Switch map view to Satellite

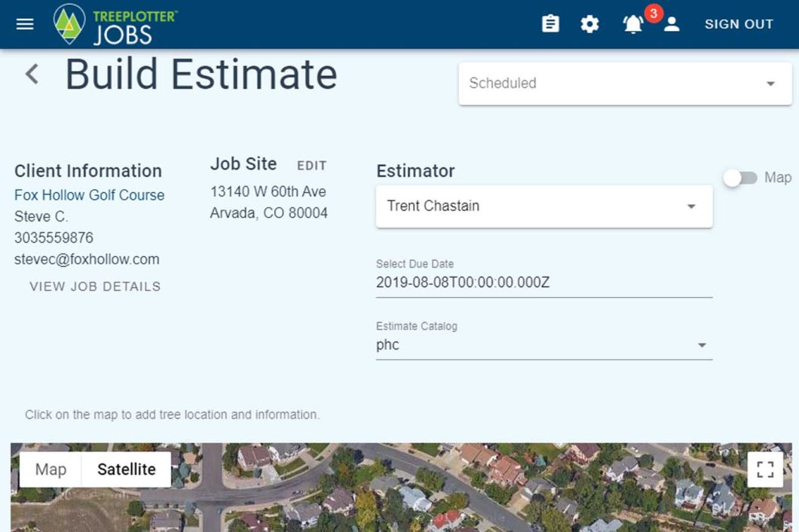[x=127, y=469]
